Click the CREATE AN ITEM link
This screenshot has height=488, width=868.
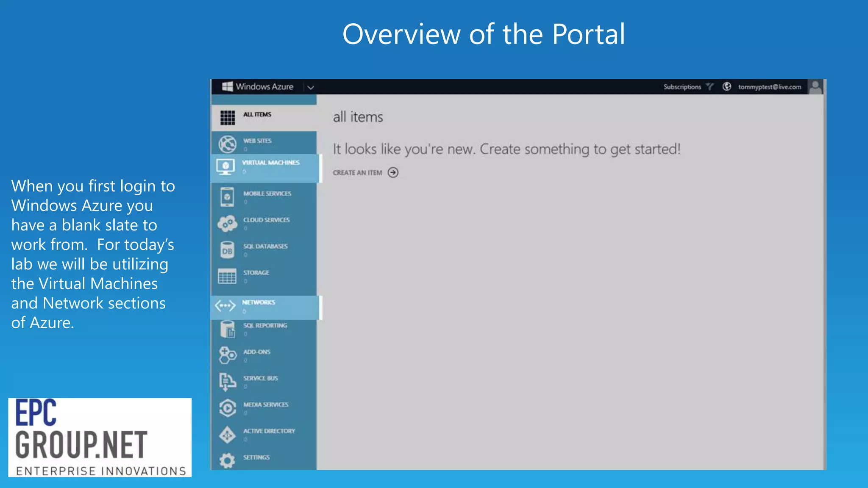pyautogui.click(x=357, y=173)
